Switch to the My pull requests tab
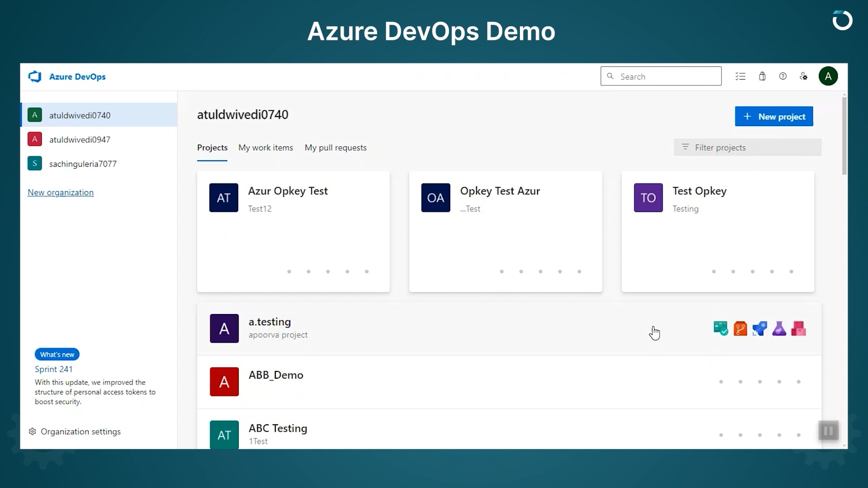The height and width of the screenshot is (488, 868). [x=335, y=148]
